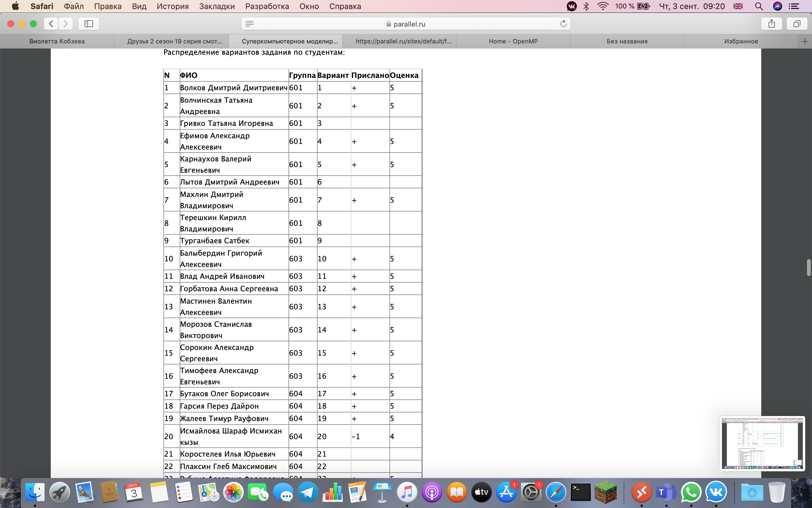Open Launchpad in the Dock
This screenshot has width=812, height=508.
click(60, 492)
